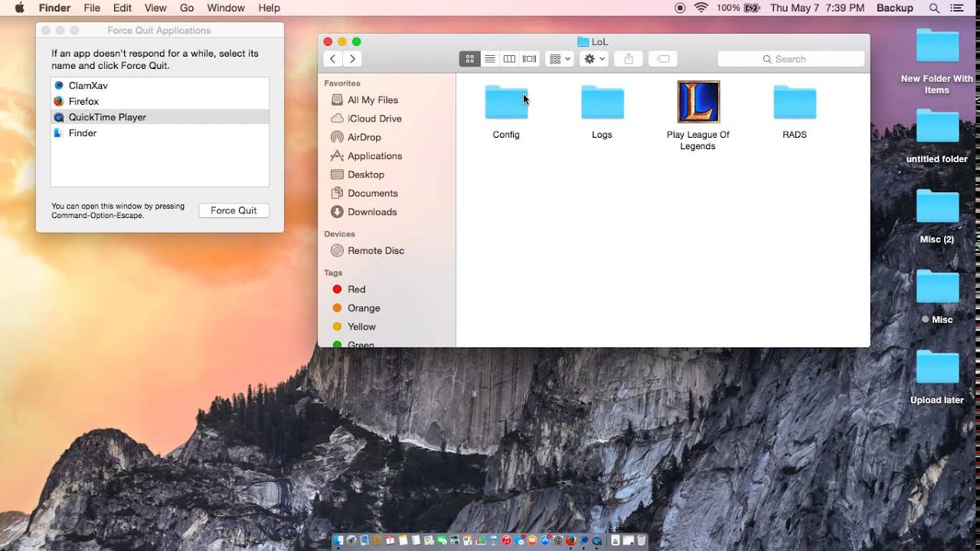Switch Finder to Cover Flow view
980x551 pixels.
pos(529,59)
